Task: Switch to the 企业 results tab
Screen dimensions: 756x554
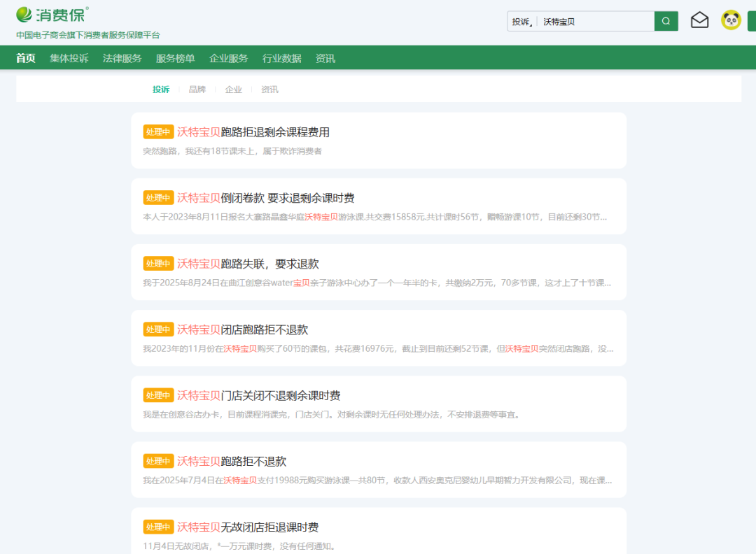Action: (233, 90)
